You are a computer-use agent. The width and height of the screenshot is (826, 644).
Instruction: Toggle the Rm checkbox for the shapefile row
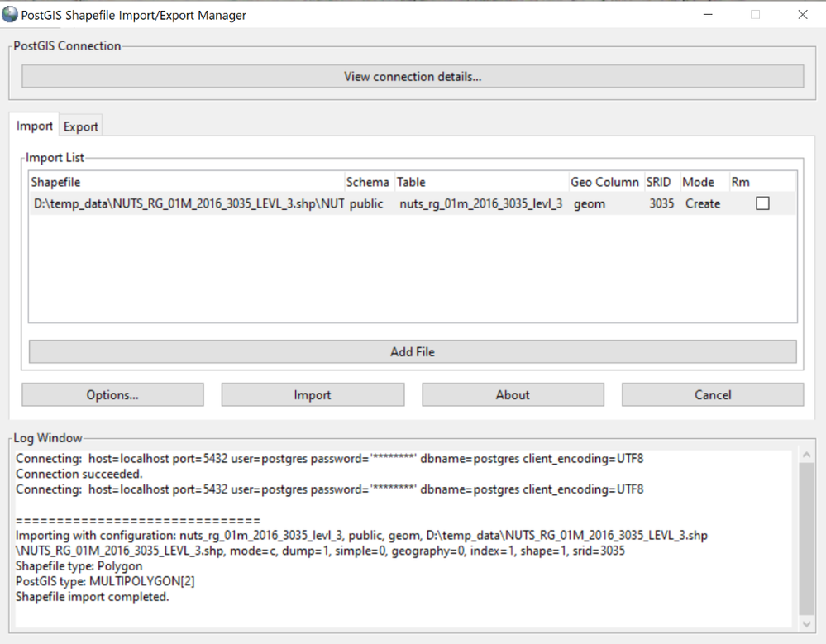point(762,203)
